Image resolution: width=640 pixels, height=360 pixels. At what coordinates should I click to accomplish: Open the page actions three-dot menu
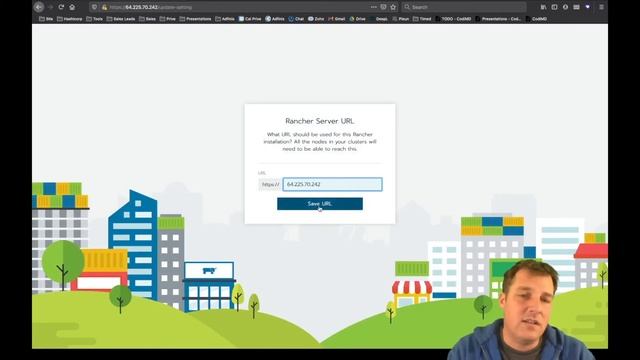(x=373, y=7)
